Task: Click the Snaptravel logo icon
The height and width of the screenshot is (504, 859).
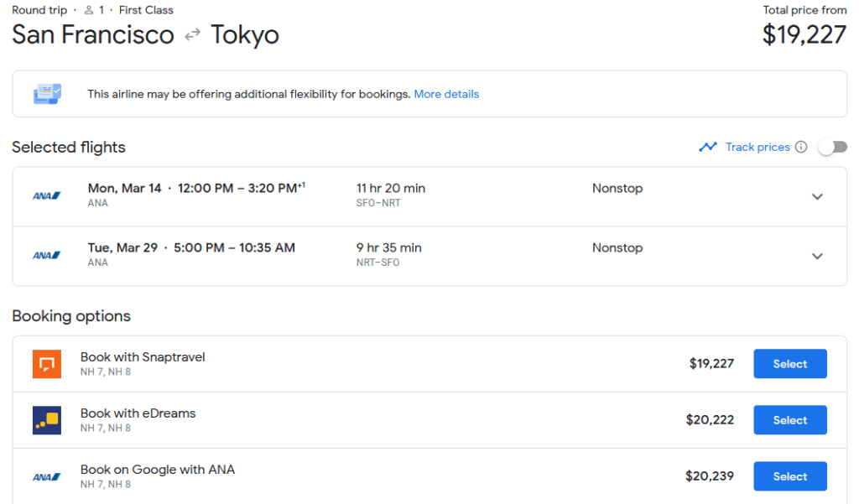Action: [x=46, y=363]
